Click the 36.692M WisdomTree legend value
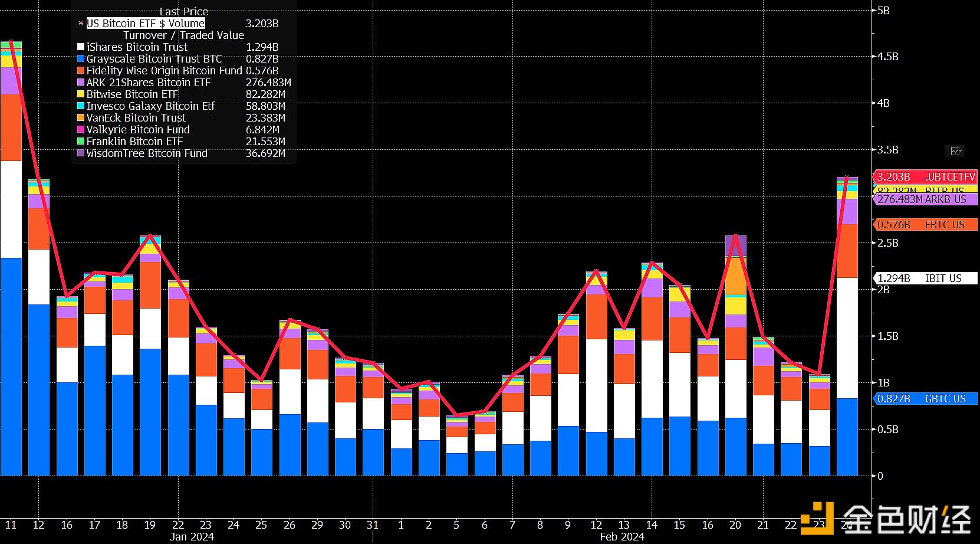Image resolution: width=980 pixels, height=544 pixels. pos(265,153)
